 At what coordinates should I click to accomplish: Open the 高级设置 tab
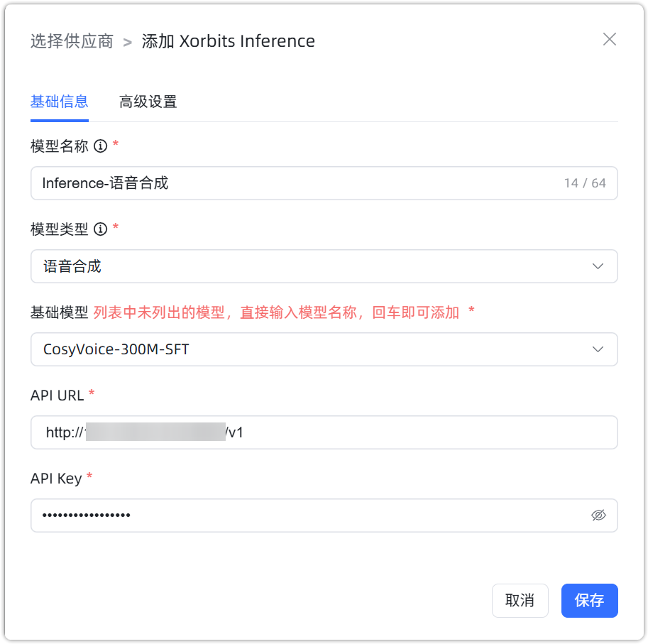(x=148, y=102)
